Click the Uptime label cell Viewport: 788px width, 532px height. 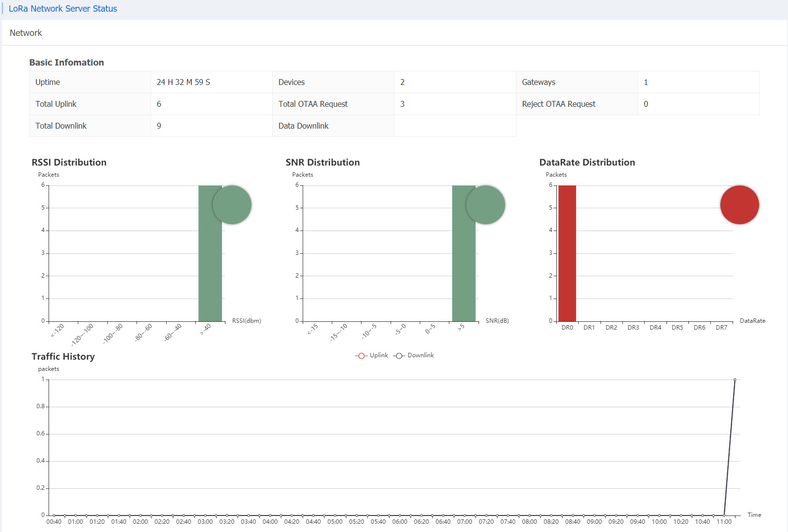[x=90, y=82]
